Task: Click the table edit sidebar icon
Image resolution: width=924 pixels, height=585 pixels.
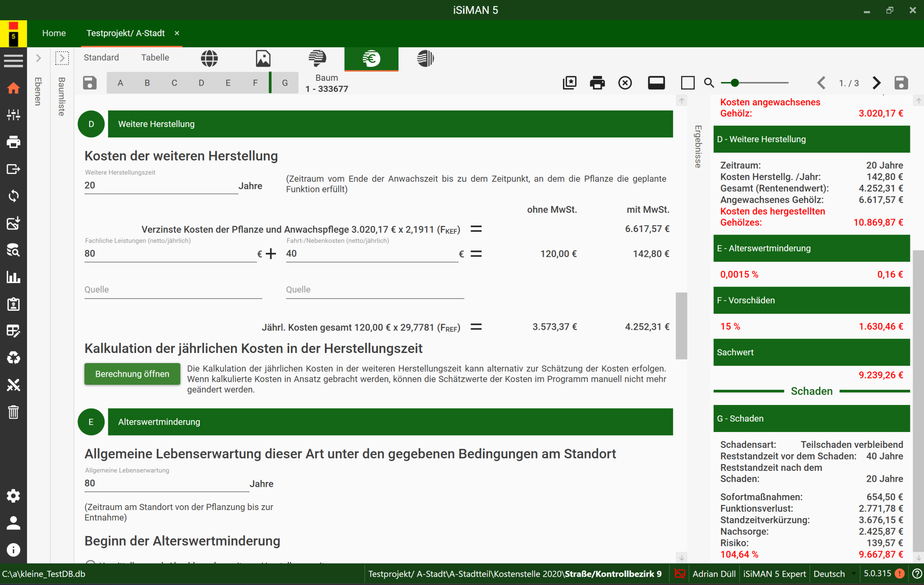Action: click(13, 331)
